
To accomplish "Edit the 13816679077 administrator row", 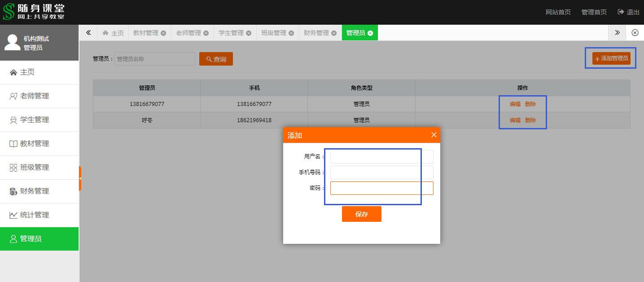I will (x=515, y=104).
